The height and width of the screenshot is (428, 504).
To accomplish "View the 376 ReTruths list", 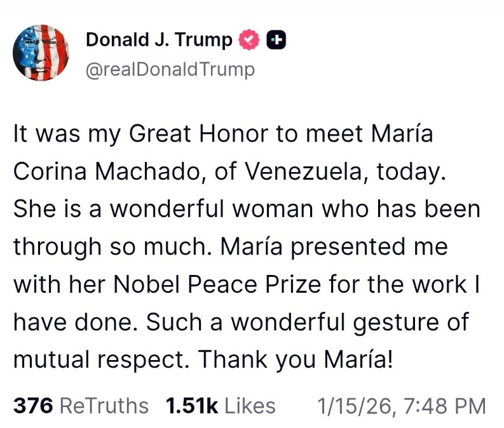I will (81, 405).
